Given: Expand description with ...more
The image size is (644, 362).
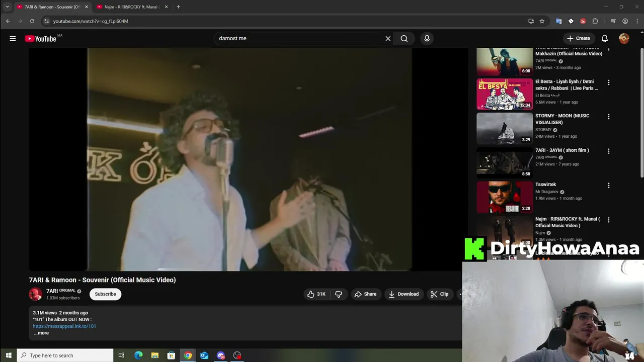Looking at the screenshot, I should [41, 333].
